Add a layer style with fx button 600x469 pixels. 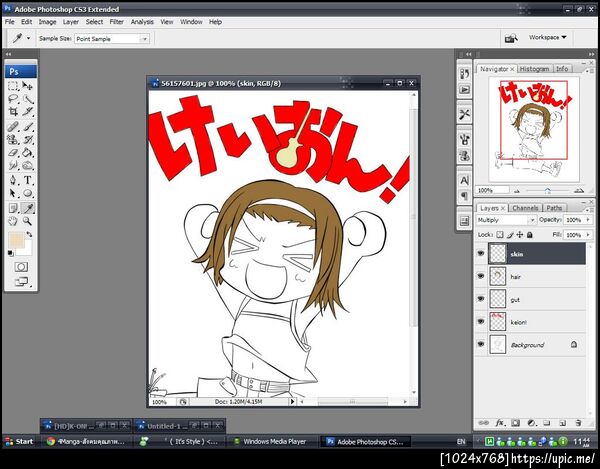500,423
